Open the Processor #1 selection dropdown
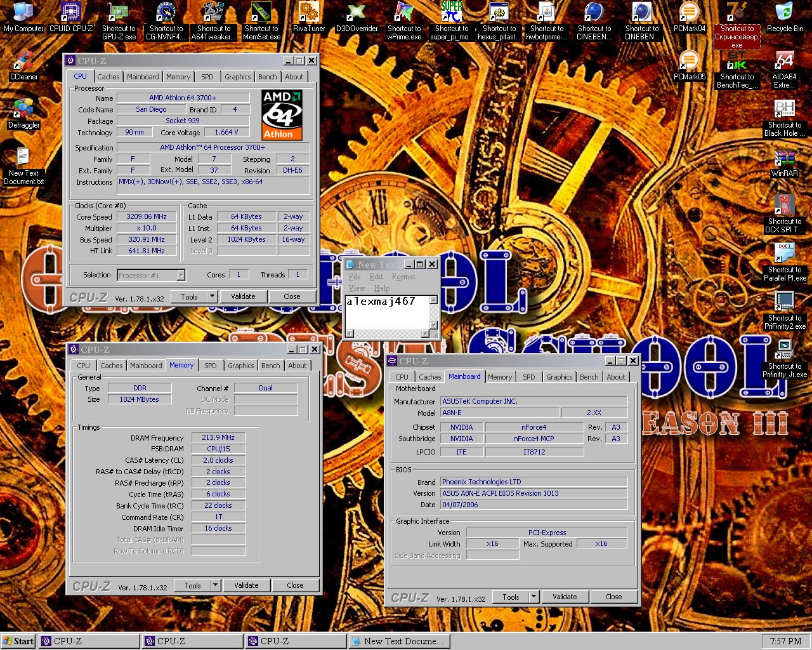This screenshot has width=812, height=650. [152, 275]
